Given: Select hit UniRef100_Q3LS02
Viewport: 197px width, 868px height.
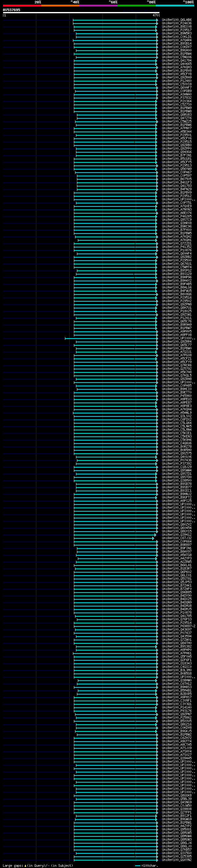Looking at the screenshot, I should click(177, 416).
